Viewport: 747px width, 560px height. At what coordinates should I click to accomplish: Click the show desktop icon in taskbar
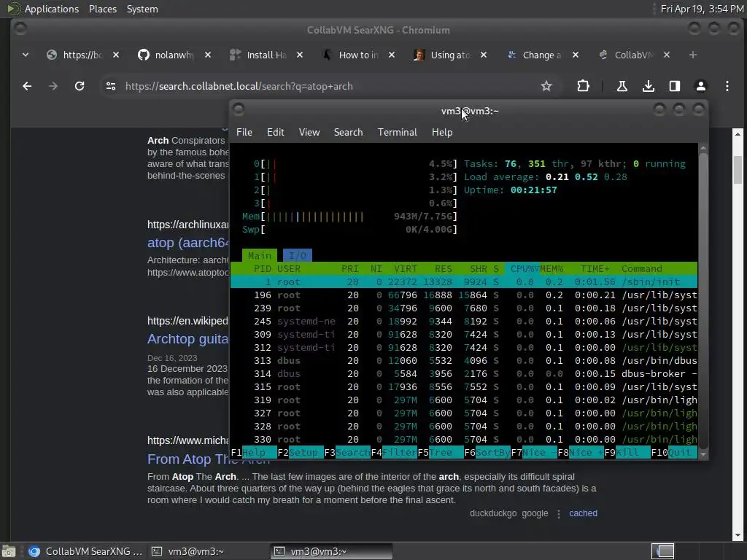click(9, 551)
